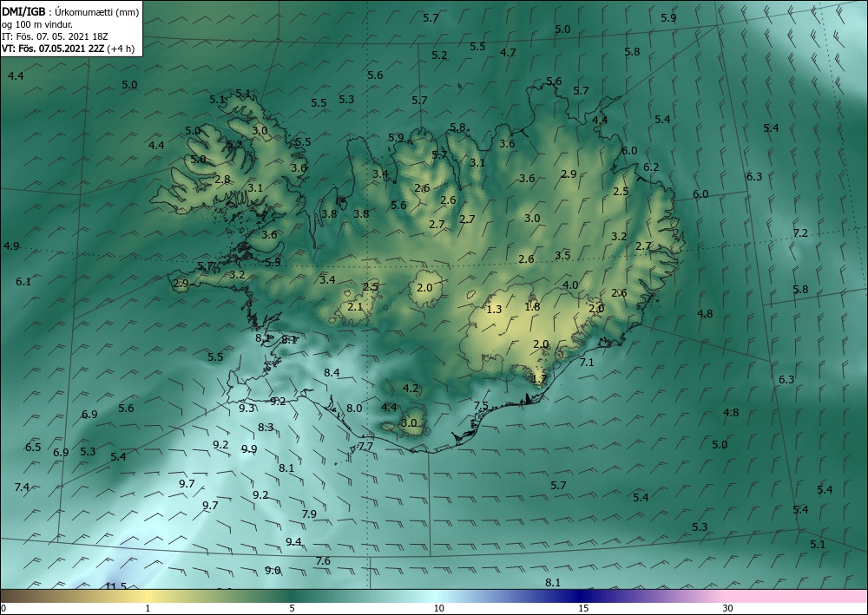This screenshot has width=868, height=615.
Task: Click the 9.3 value on the map
Action: [247, 409]
